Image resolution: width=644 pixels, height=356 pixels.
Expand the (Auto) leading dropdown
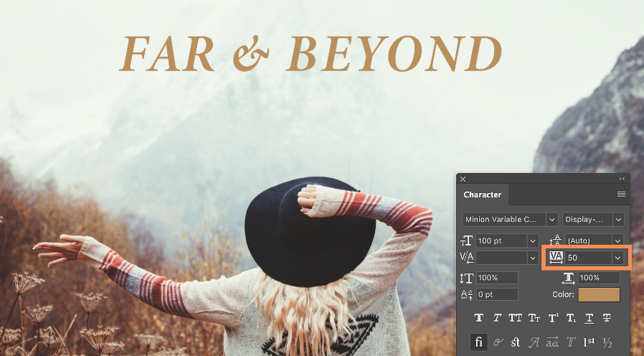pyautogui.click(x=617, y=240)
